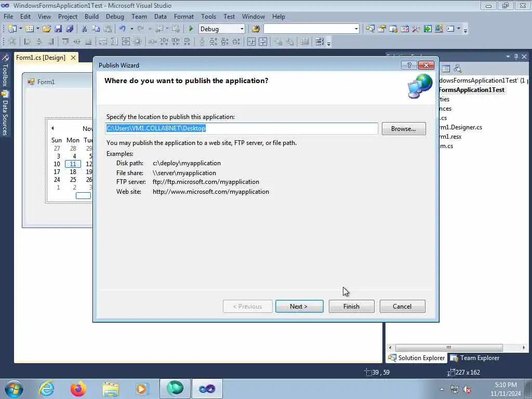Viewport: 532px width, 399px height.
Task: Click the Publish Wizard help question-mark button
Action: coord(409,65)
